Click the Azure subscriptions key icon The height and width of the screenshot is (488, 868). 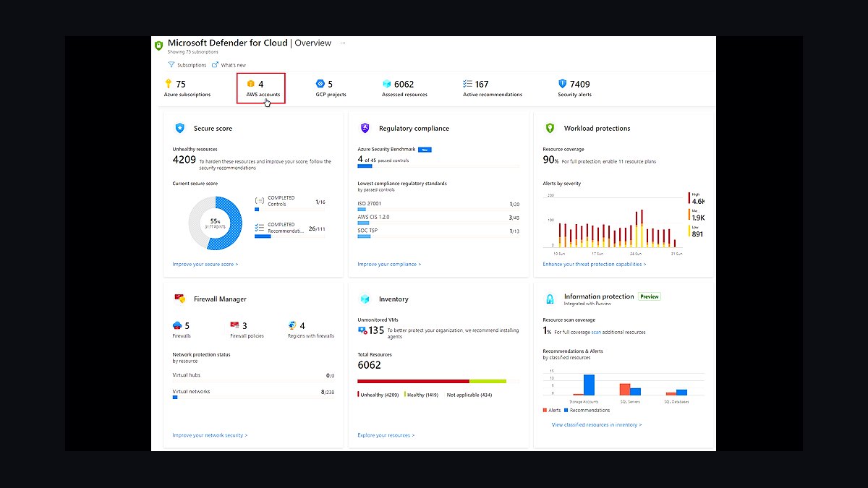click(x=169, y=84)
